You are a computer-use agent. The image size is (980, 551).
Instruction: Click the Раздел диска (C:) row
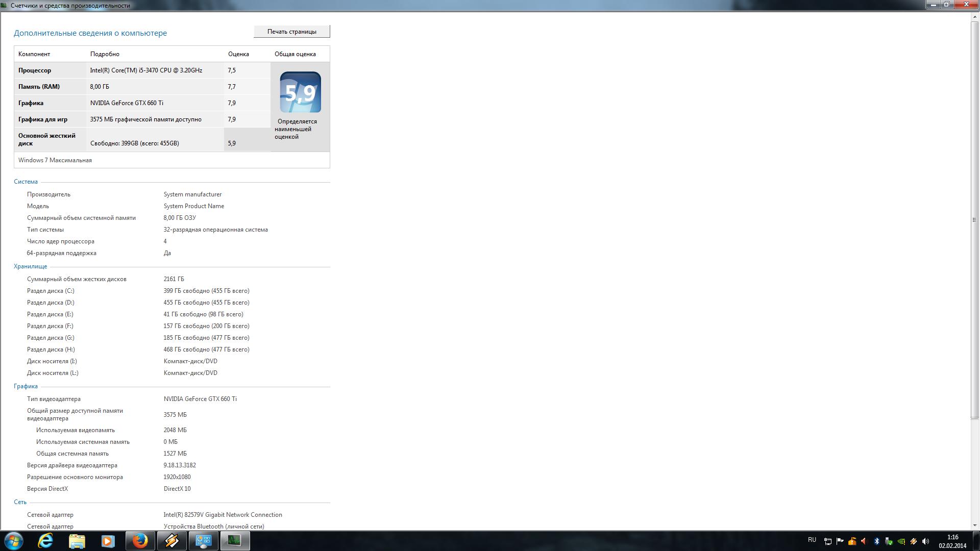138,291
